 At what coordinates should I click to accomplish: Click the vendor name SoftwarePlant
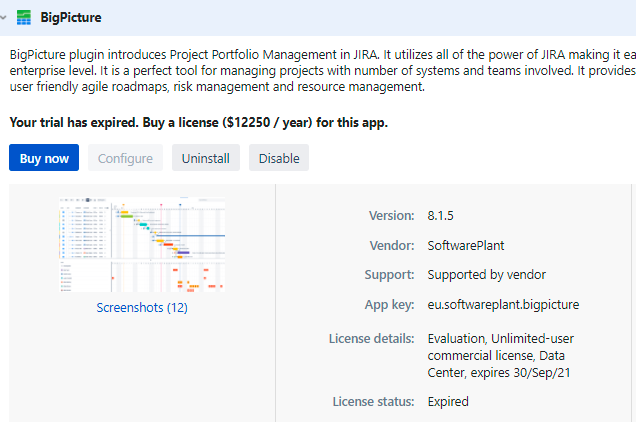click(466, 245)
